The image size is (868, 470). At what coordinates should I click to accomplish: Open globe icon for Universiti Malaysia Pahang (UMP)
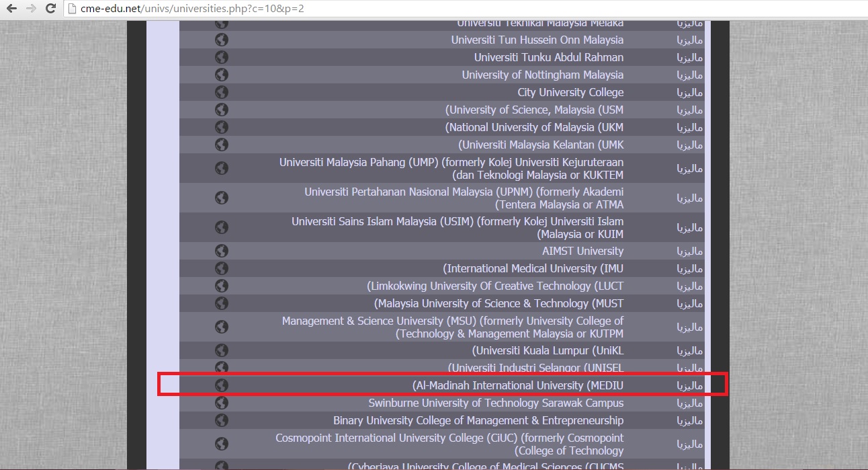coord(222,168)
